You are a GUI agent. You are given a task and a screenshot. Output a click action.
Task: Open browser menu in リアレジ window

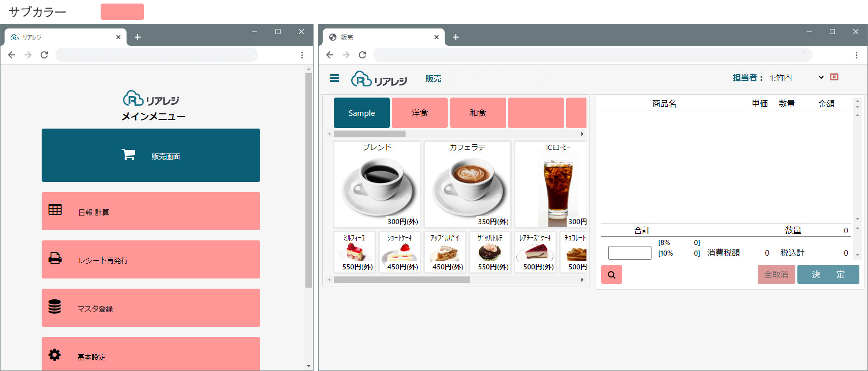(302, 55)
